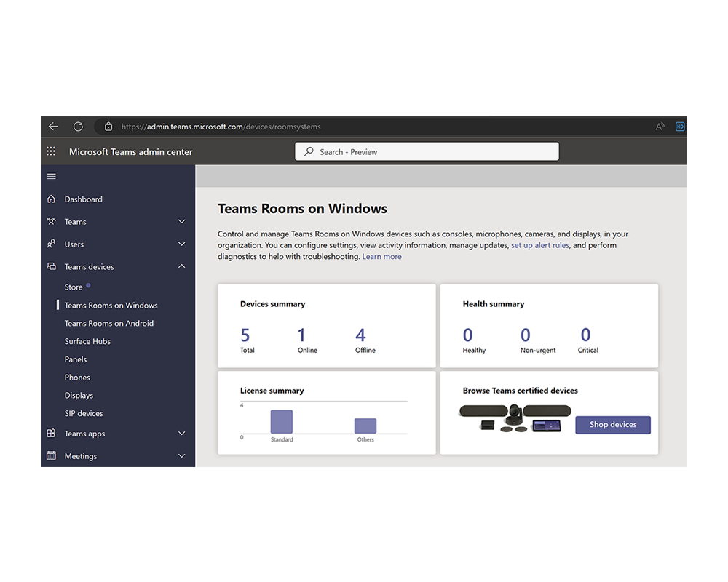Viewport: 728px width, 582px height.
Task: Click the Shop devices button
Action: tap(613, 425)
